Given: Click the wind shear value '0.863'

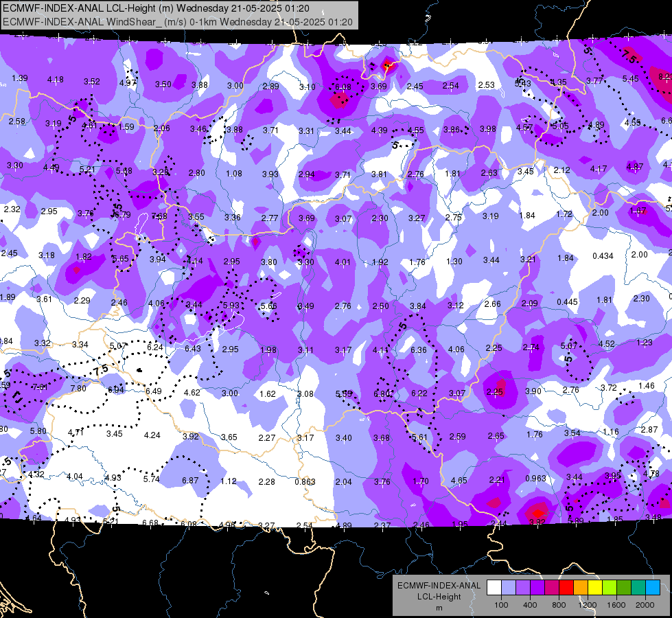Looking at the screenshot, I should click(305, 481).
